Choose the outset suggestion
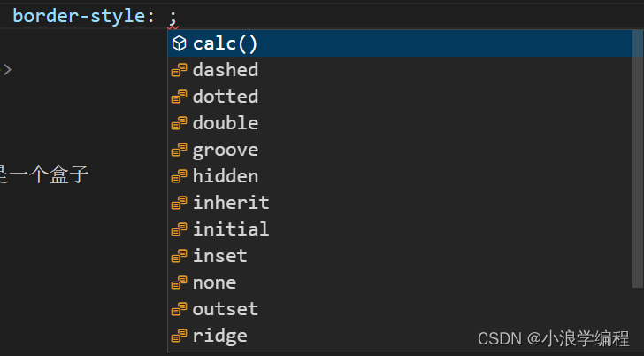The image size is (644, 356). [x=401, y=309]
